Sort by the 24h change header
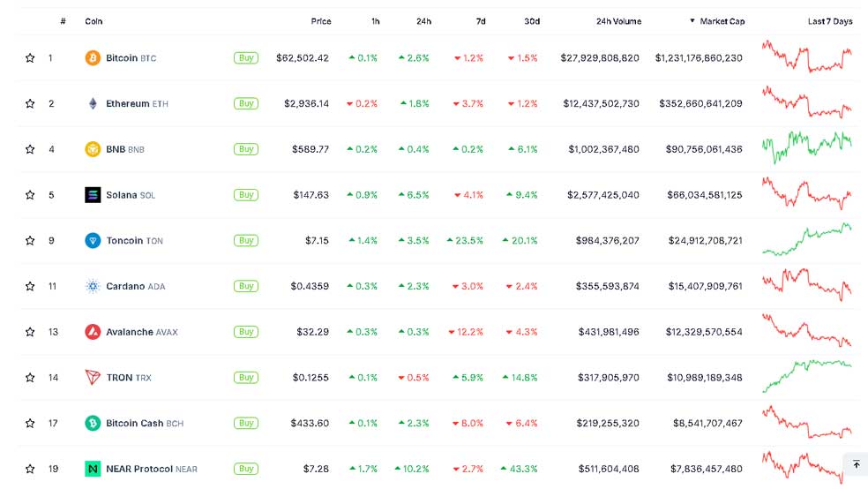 tap(423, 21)
